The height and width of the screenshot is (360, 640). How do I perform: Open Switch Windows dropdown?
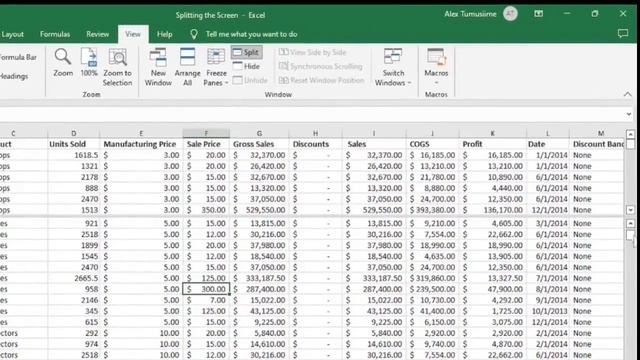coord(393,67)
